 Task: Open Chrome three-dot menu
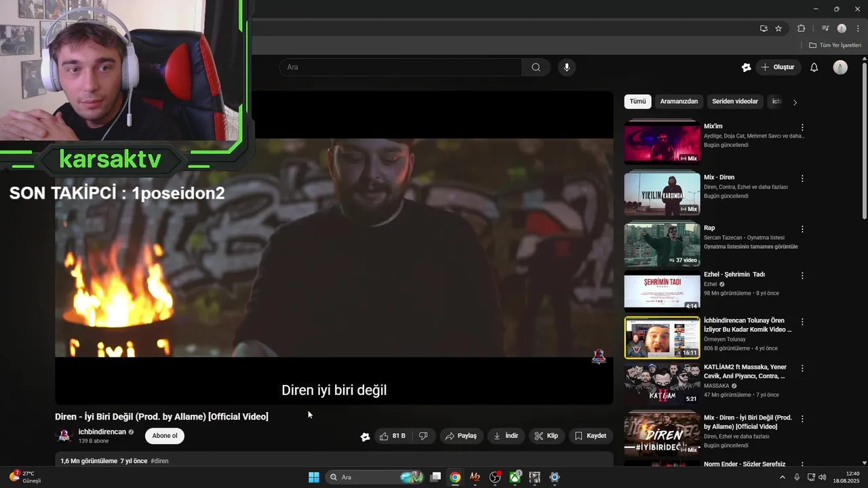[858, 28]
